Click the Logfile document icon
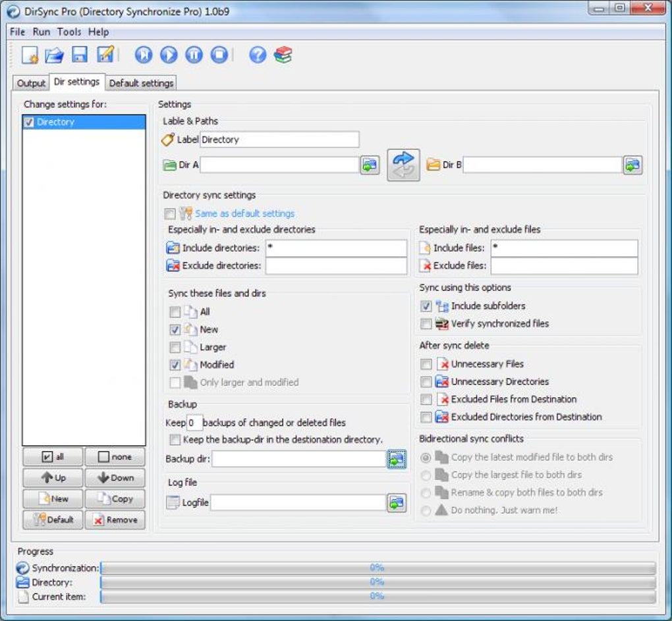 tap(173, 503)
